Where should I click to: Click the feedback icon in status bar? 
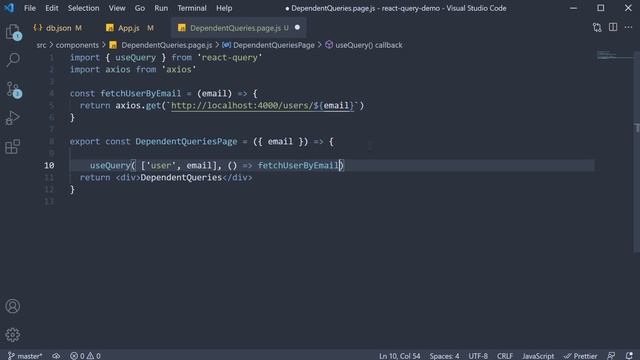[611, 356]
